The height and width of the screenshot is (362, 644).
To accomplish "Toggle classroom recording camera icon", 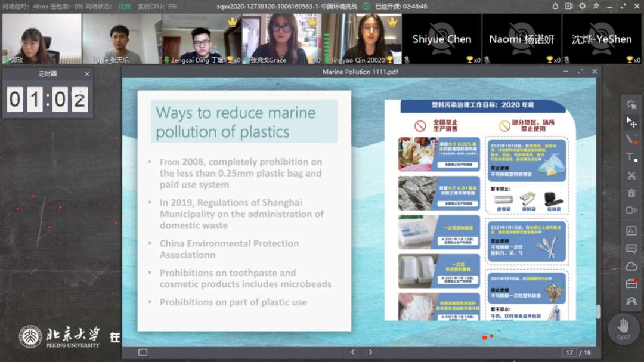I will click(568, 6).
